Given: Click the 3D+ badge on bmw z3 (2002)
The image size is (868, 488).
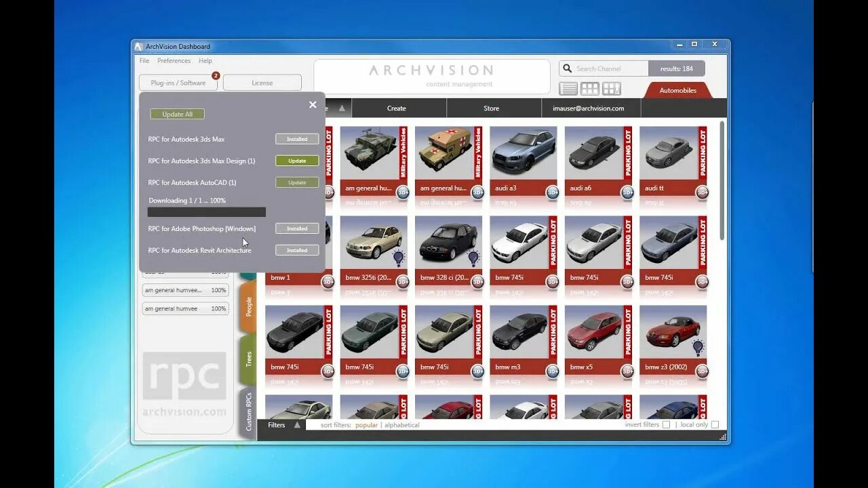Looking at the screenshot, I should pyautogui.click(x=702, y=371).
